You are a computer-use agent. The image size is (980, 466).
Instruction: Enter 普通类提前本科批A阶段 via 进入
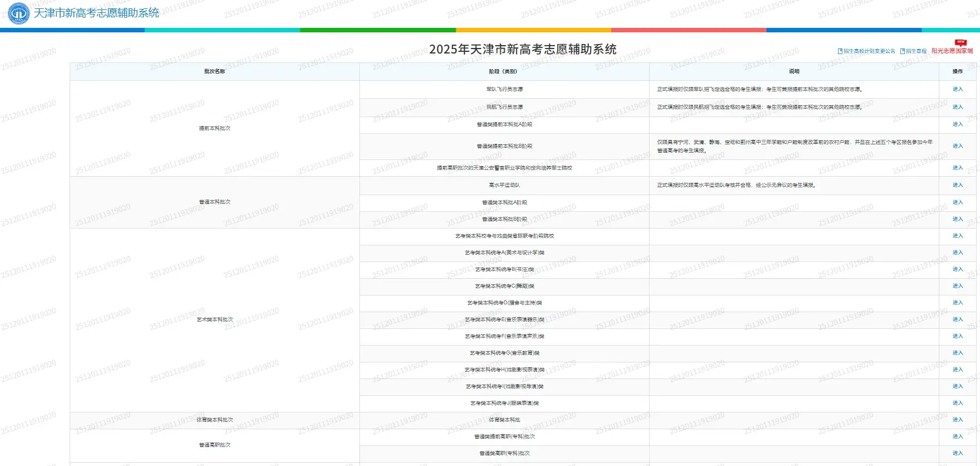click(957, 124)
